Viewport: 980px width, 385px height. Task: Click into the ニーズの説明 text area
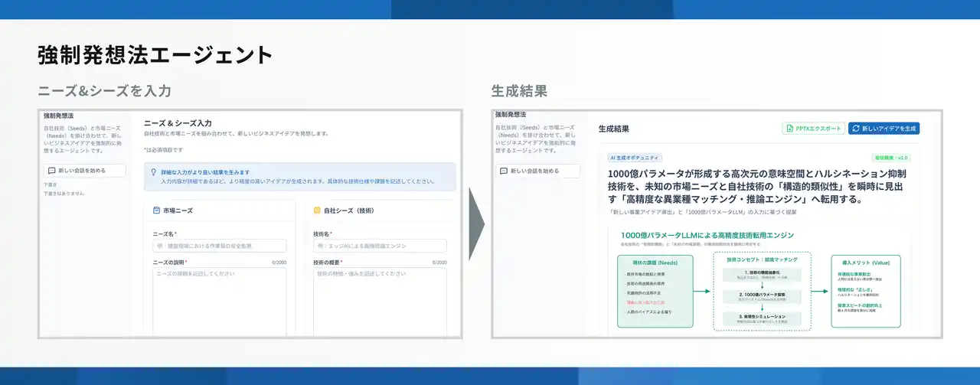click(219, 299)
